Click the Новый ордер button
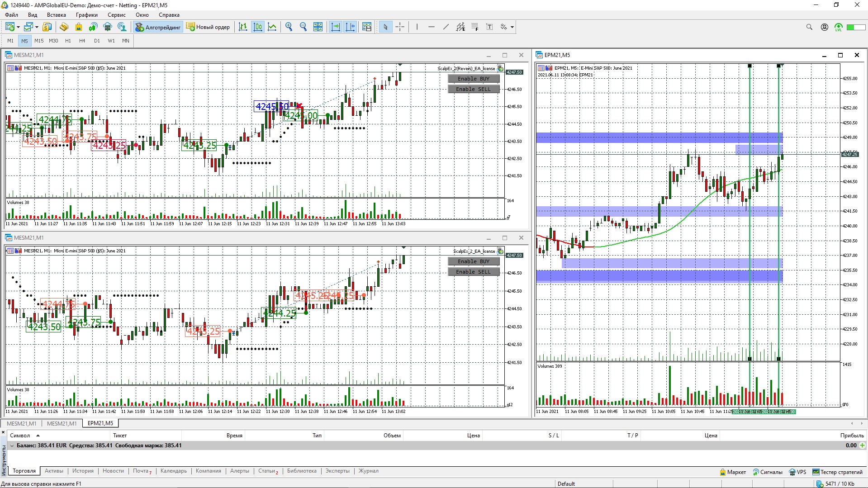Screen dimensions: 868x488 point(208,27)
